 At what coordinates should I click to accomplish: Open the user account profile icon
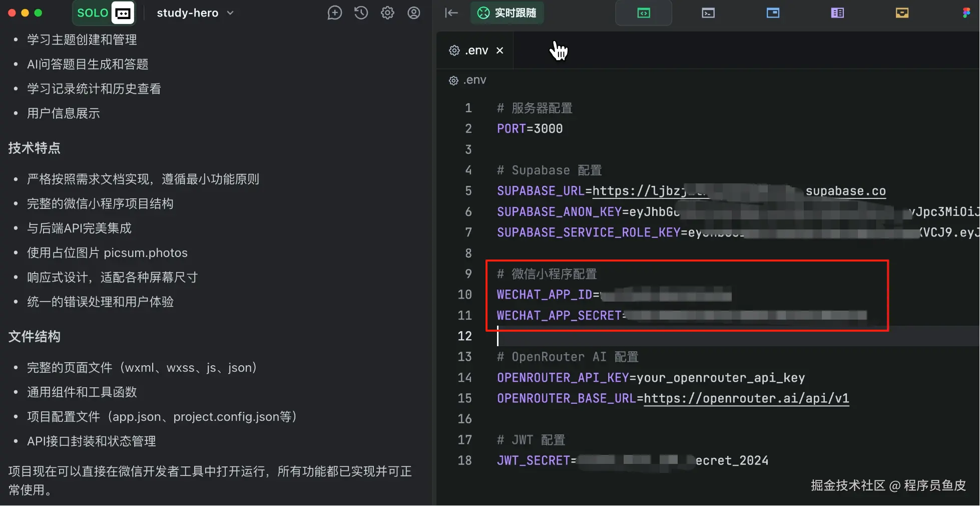pyautogui.click(x=414, y=13)
